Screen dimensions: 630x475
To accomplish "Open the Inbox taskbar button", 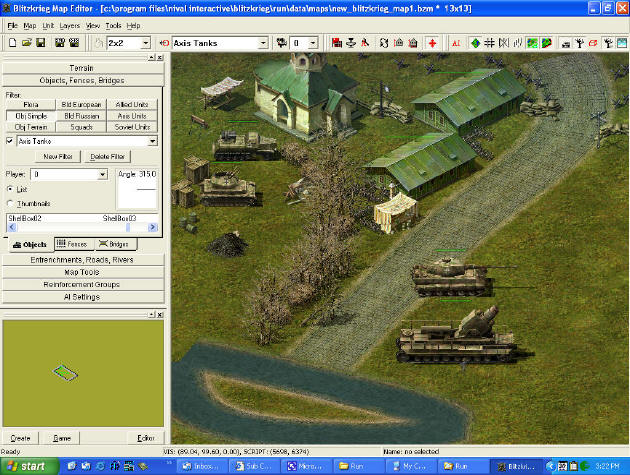I will point(202,466).
